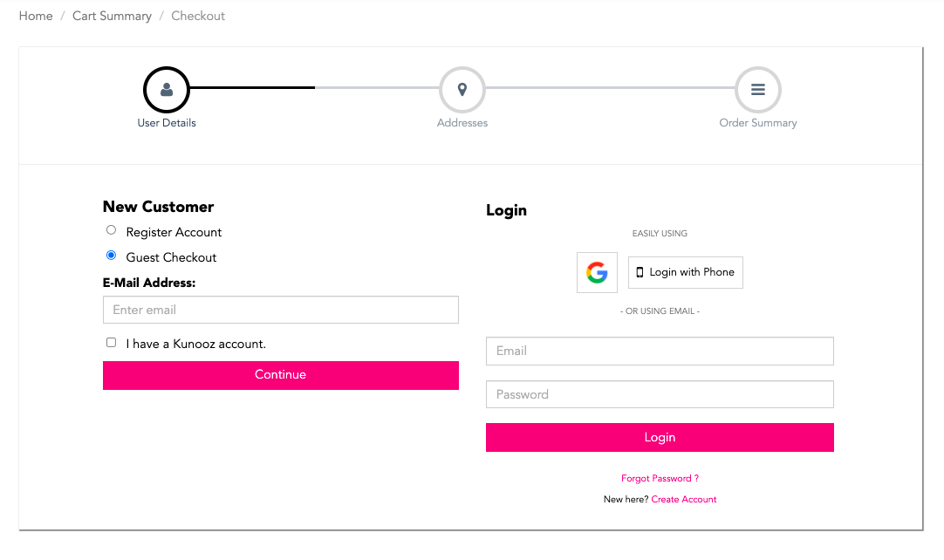944x560 pixels.
Task: Click the Order Summary step label
Action: 758,123
